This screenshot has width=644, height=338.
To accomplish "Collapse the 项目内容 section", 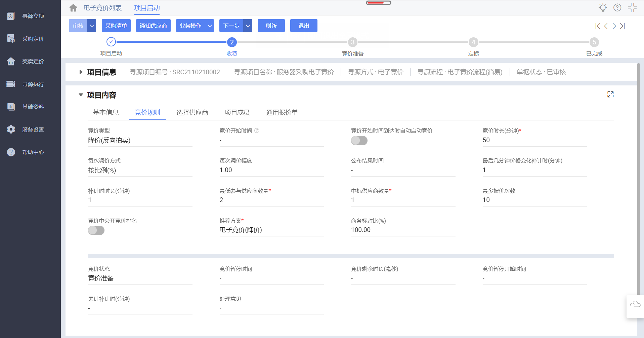I will tap(81, 95).
